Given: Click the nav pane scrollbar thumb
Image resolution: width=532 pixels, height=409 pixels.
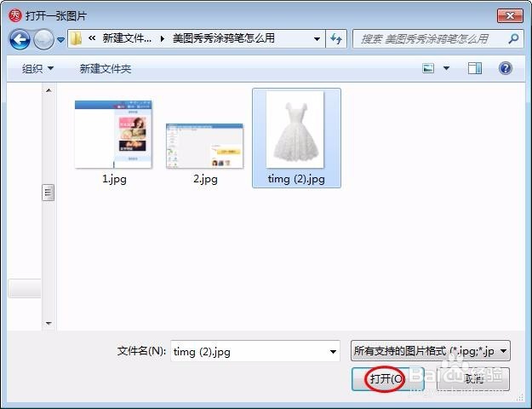Looking at the screenshot, I should pos(49,193).
